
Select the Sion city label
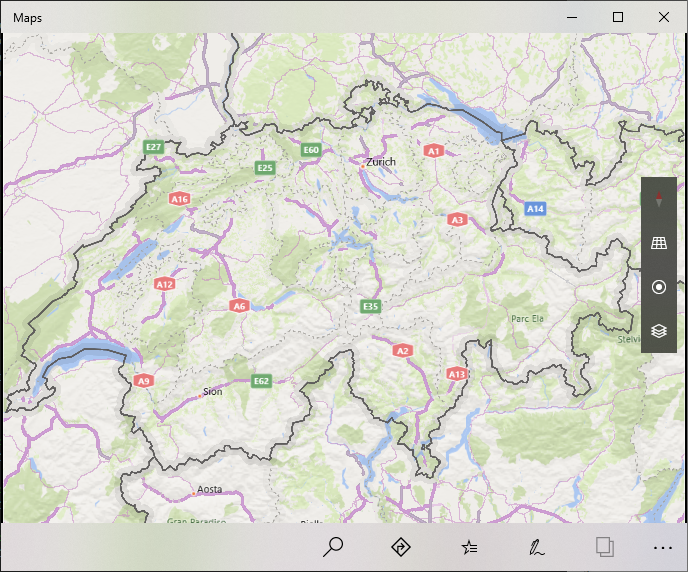[212, 391]
